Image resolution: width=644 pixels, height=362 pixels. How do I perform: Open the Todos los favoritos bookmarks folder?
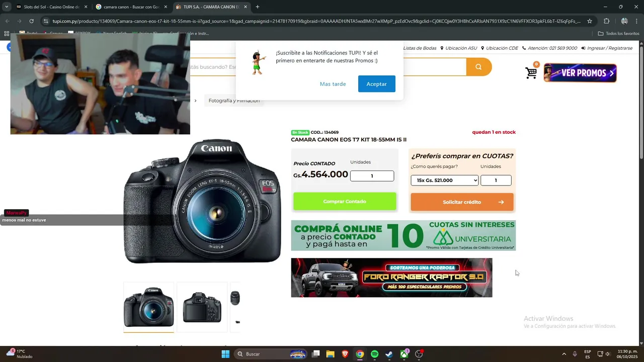coord(618,34)
